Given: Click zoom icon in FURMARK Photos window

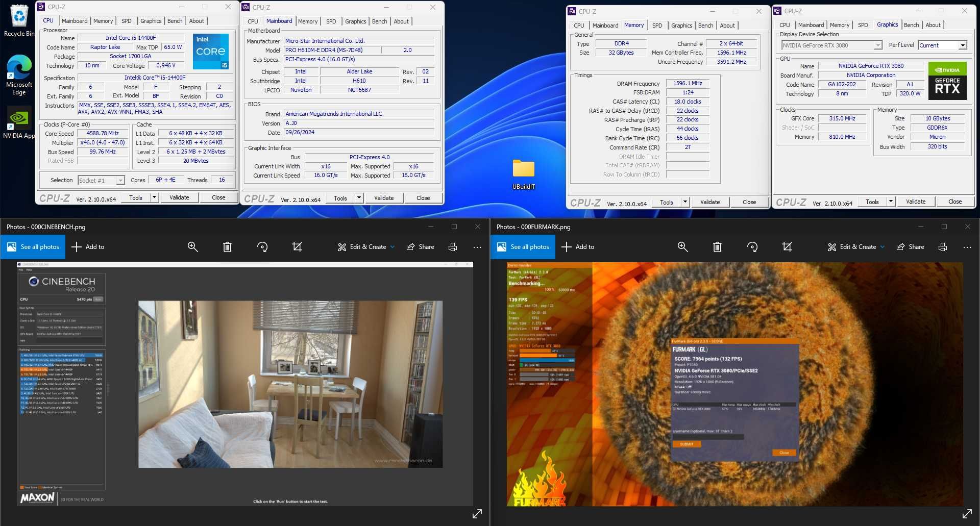Looking at the screenshot, I should [x=682, y=247].
